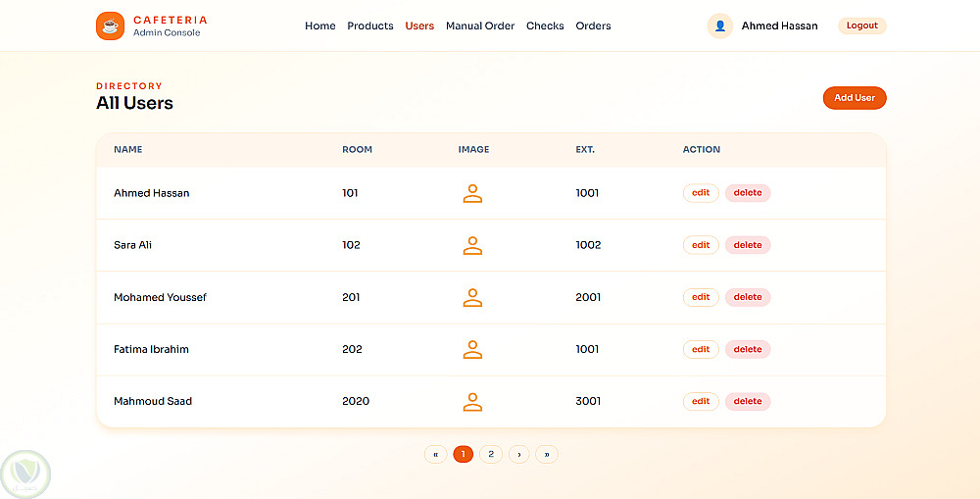This screenshot has height=499, width=980.
Task: Click extension 3001
Action: pos(588,401)
